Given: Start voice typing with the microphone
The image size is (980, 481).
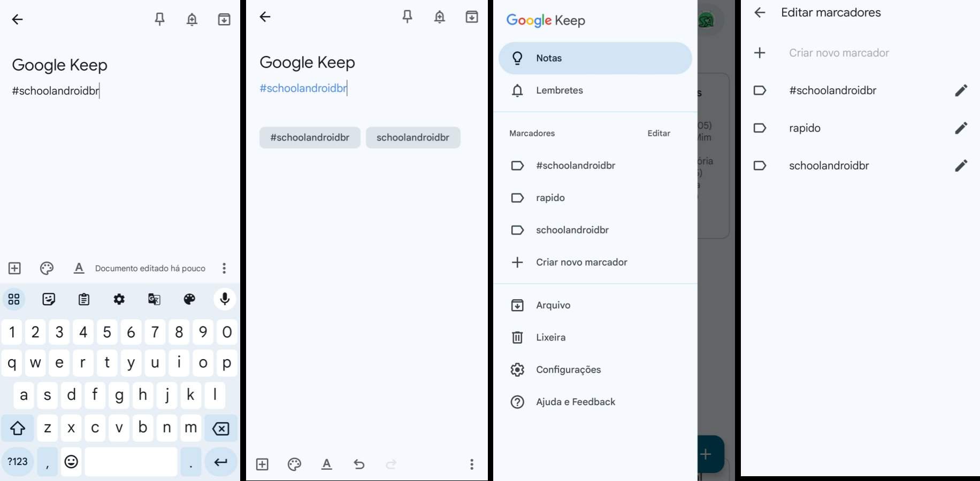Looking at the screenshot, I should [225, 299].
